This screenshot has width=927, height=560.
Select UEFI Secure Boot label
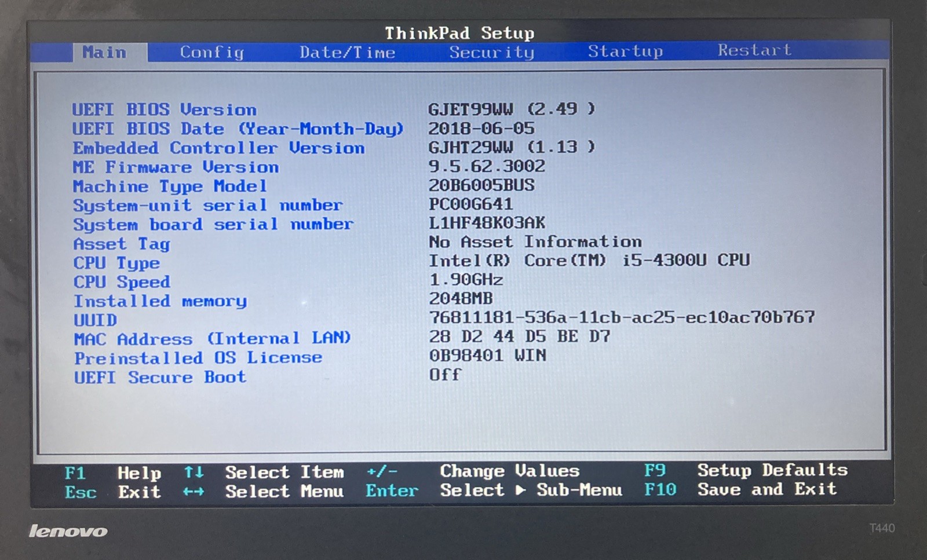[160, 378]
